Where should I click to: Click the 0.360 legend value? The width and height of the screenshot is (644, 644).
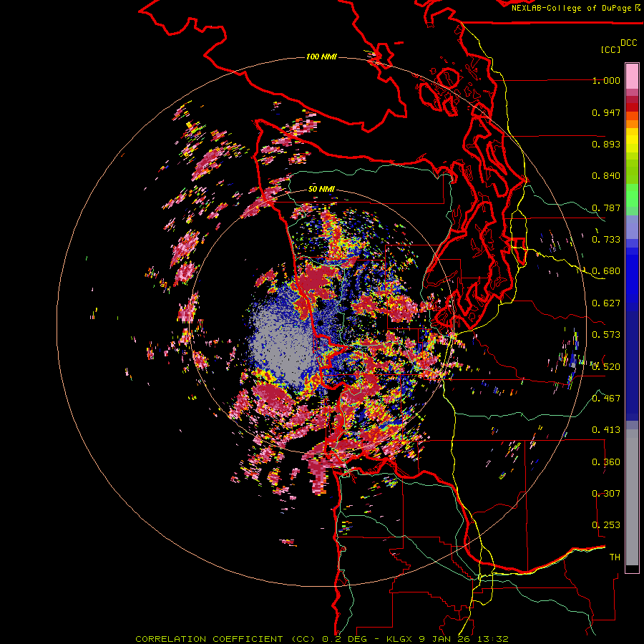point(606,462)
